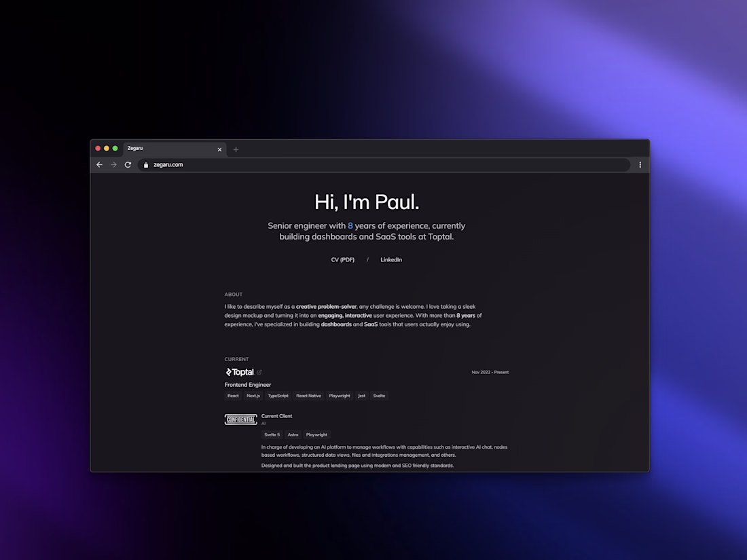Click the yellow minimize window button

tap(107, 149)
